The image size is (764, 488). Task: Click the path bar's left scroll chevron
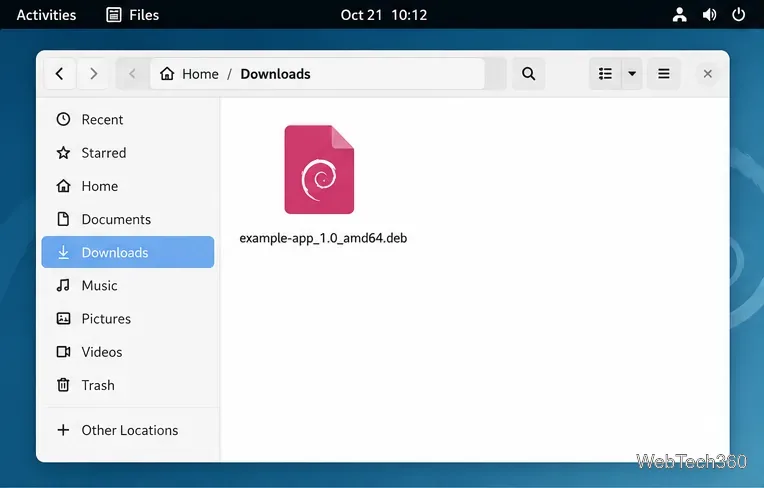[x=132, y=74]
